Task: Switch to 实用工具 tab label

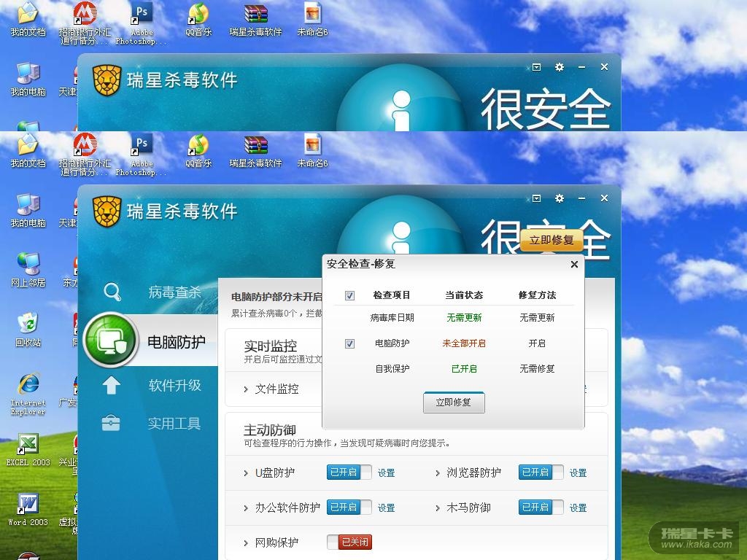Action: coord(174,424)
